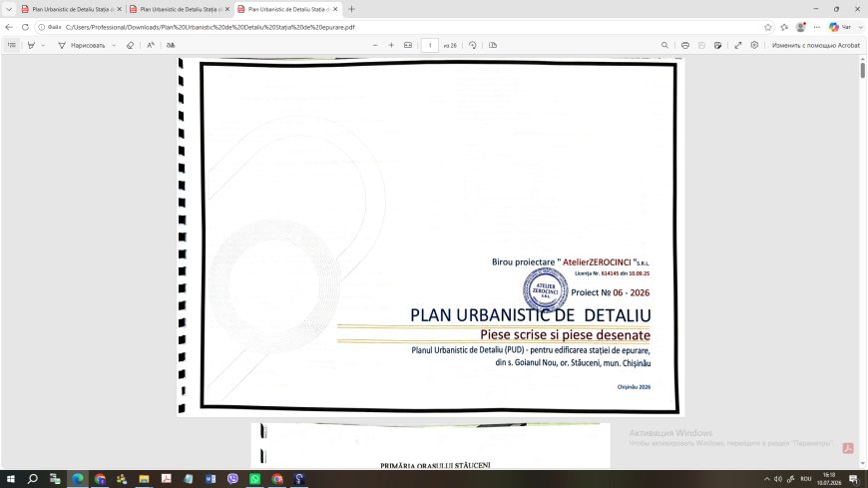
Task: Open the table of contents sidebar
Action: 12,46
